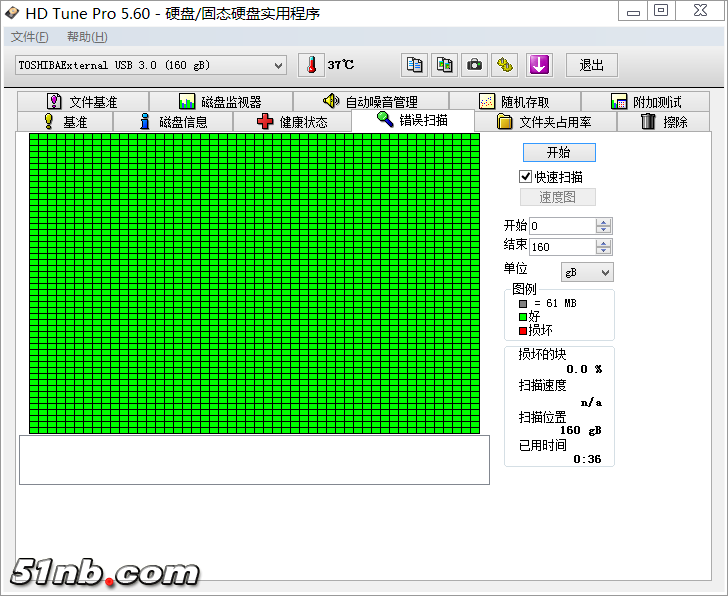Click the 0.0 % damaged blocks value
This screenshot has width=728, height=596.
tap(584, 369)
